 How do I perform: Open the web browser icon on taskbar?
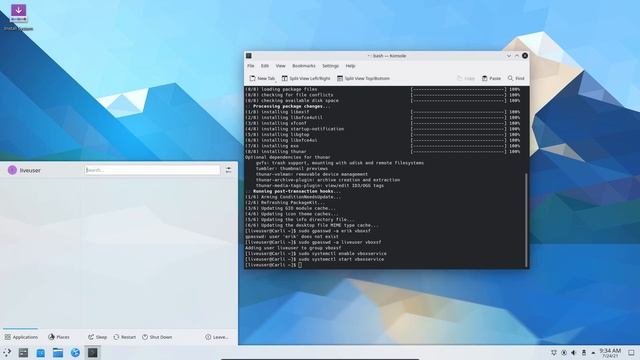[x=75, y=353]
